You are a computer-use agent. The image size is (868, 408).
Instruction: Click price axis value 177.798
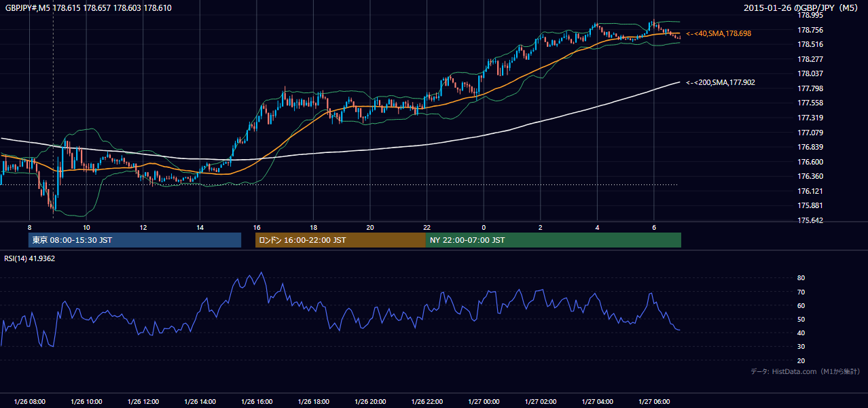(x=810, y=88)
